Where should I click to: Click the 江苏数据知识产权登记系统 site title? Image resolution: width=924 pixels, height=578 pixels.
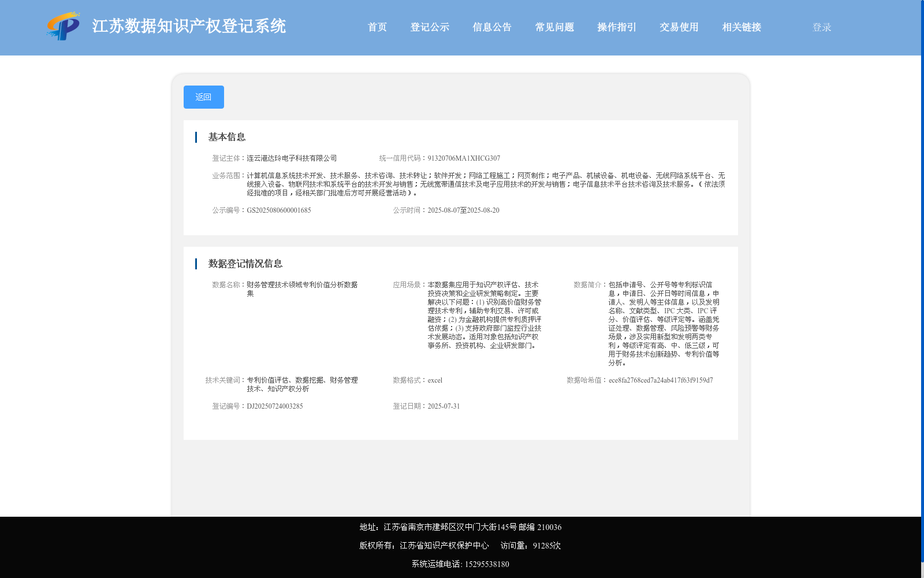[189, 27]
